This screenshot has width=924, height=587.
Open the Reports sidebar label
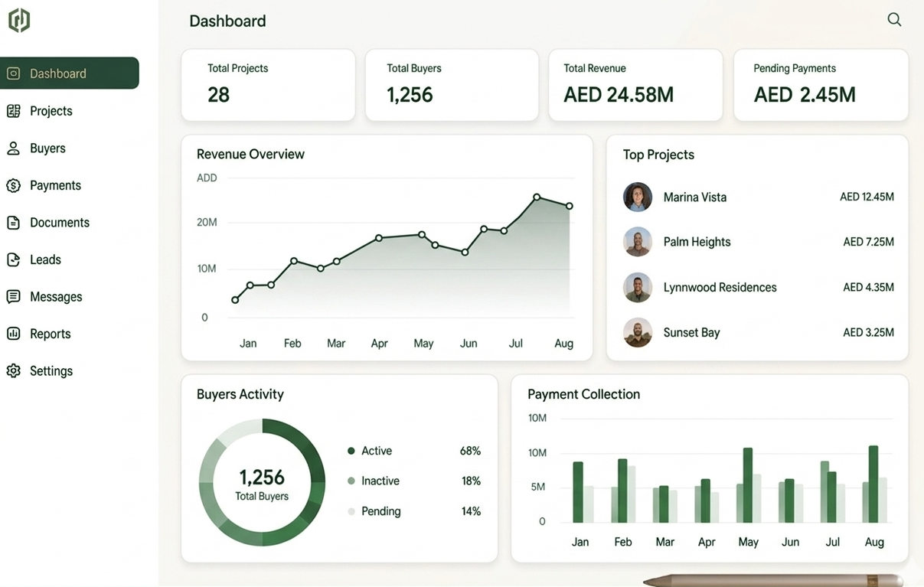50,334
